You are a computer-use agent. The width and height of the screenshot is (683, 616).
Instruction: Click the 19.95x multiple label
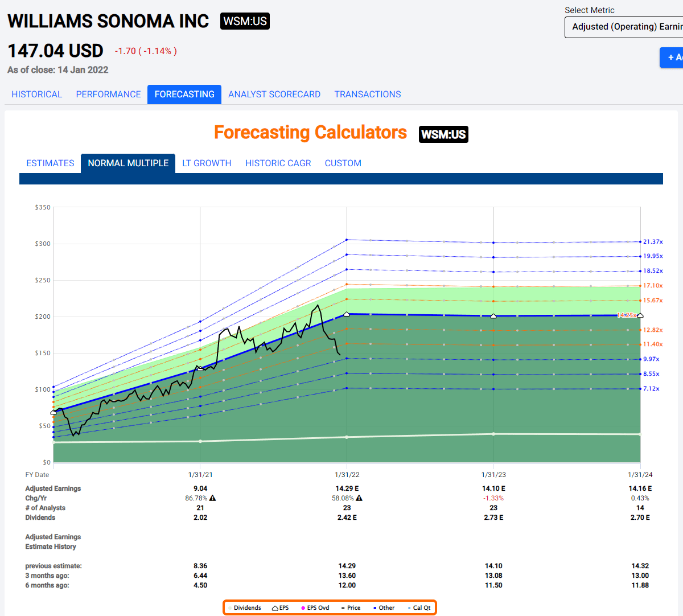coord(653,256)
